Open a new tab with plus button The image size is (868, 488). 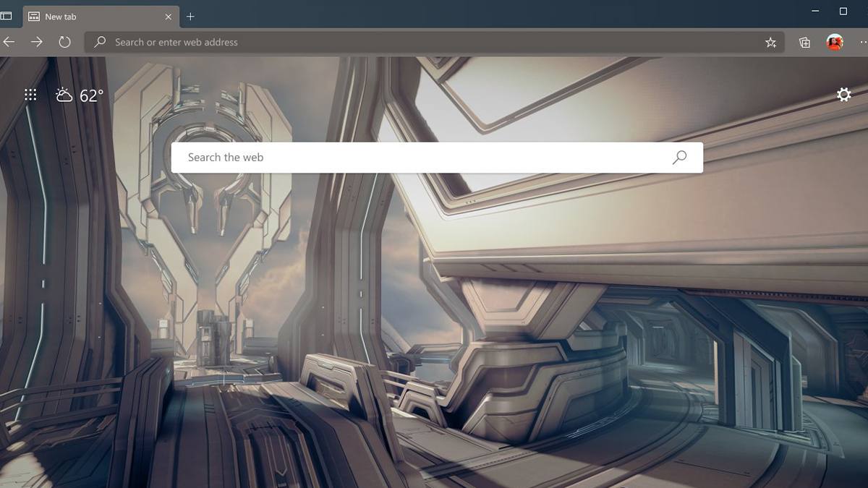click(x=190, y=17)
